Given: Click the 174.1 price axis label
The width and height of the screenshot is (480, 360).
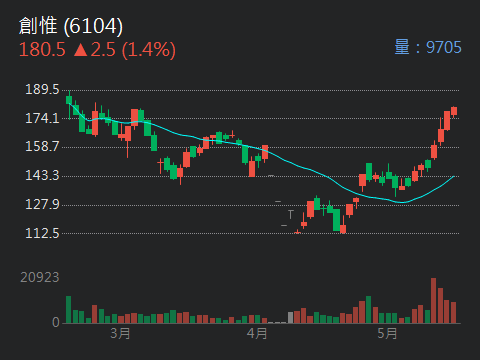Looking at the screenshot, I should [42, 118].
